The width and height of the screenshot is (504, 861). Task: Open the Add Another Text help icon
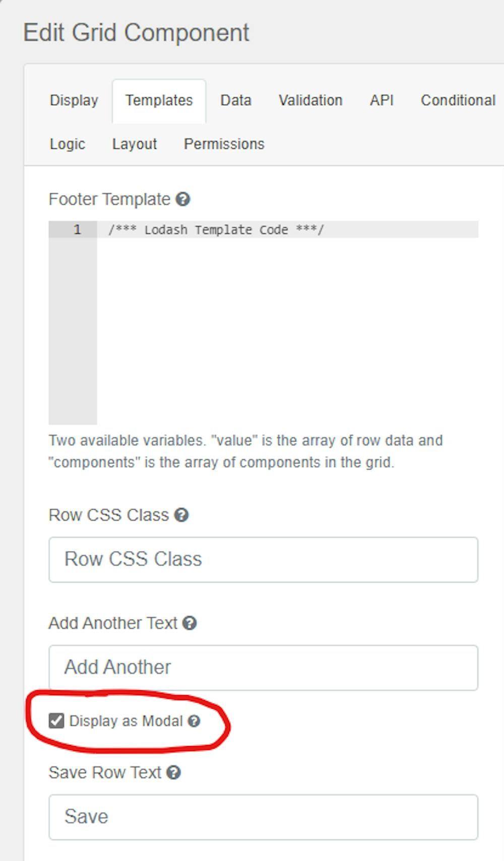coord(190,623)
